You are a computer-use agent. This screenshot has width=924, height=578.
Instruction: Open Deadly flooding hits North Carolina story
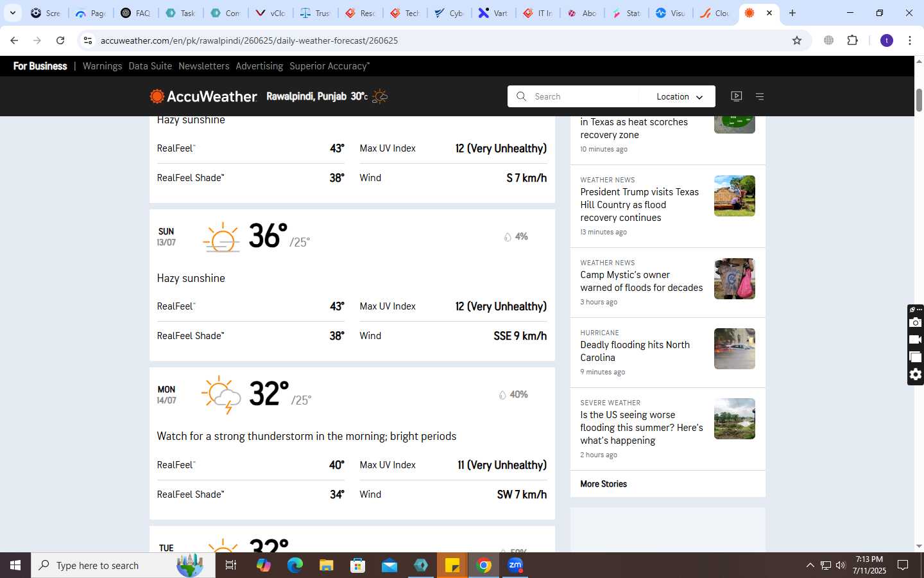click(635, 351)
